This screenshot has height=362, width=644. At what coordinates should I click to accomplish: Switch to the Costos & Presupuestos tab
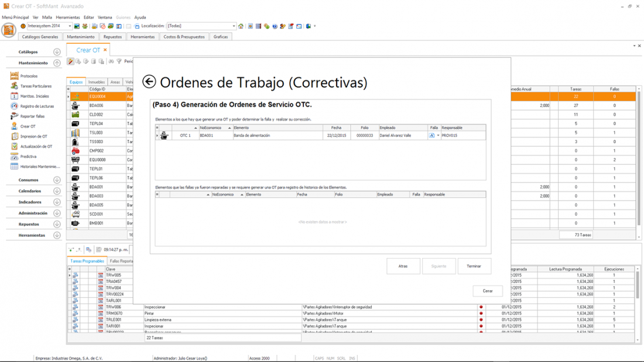[x=184, y=37]
